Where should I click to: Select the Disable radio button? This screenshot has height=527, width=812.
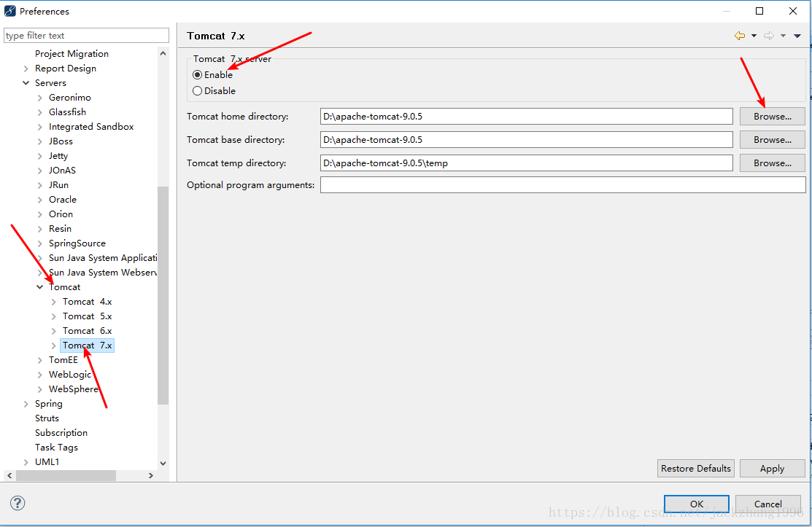(x=197, y=91)
